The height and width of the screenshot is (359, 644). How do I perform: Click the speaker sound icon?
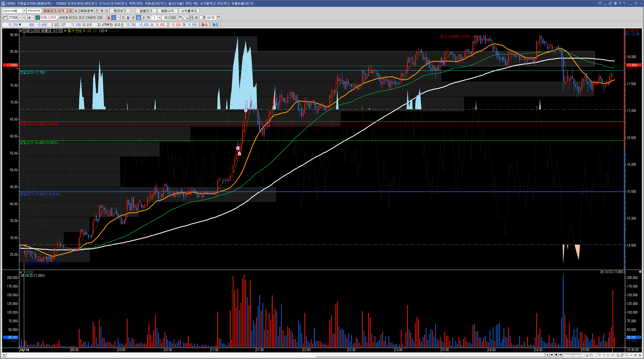tap(30, 18)
